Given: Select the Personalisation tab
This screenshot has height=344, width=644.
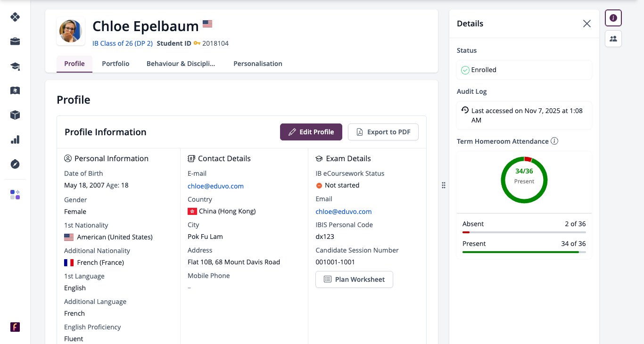Looking at the screenshot, I should coord(258,64).
